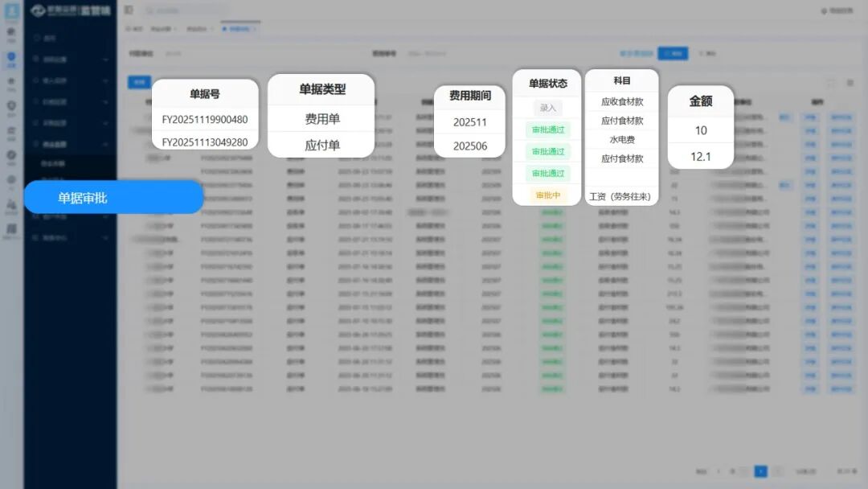Click the 费用期间 column header

pyautogui.click(x=470, y=95)
